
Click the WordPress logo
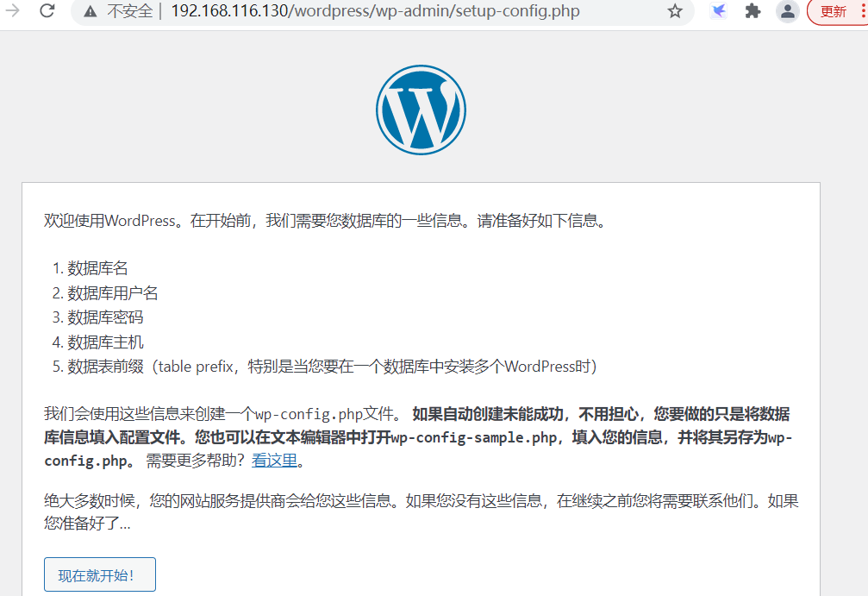[x=421, y=110]
